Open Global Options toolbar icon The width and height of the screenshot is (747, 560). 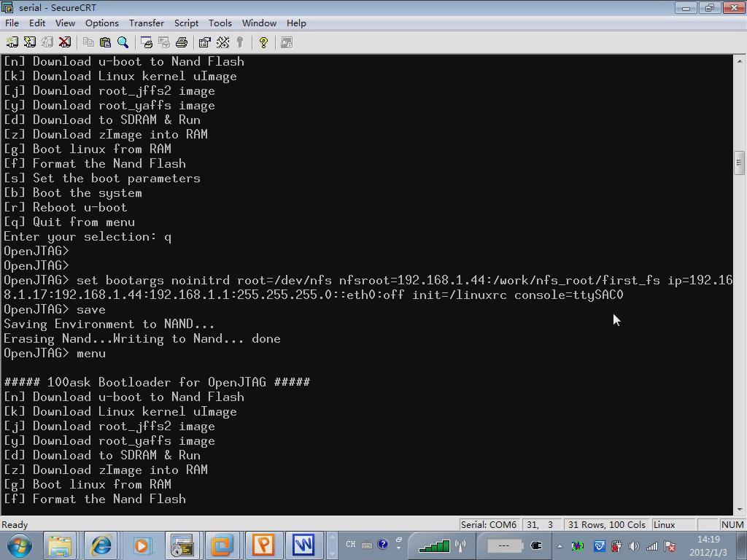[222, 43]
